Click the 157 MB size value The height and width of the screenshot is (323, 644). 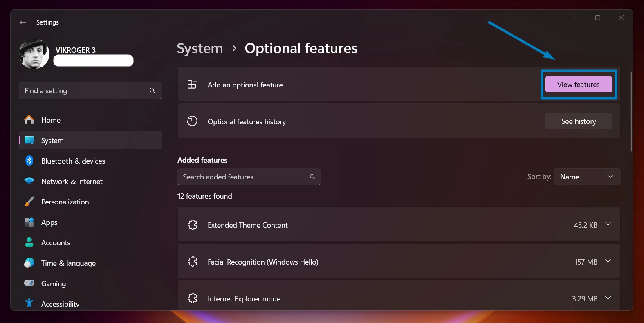(x=586, y=262)
